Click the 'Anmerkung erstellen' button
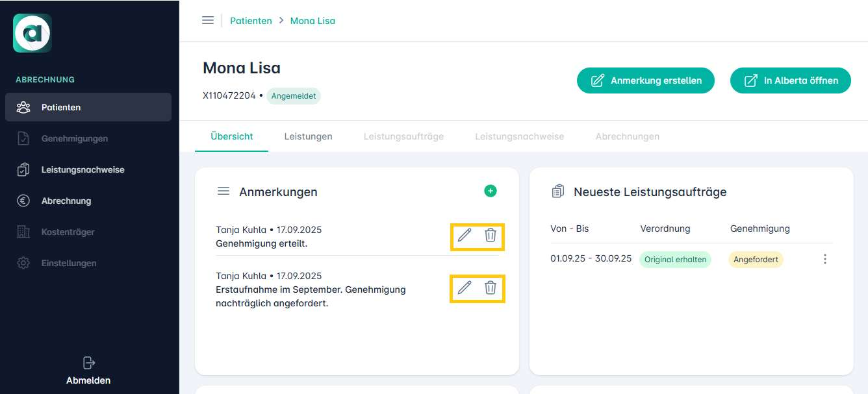The image size is (868, 394). (646, 80)
